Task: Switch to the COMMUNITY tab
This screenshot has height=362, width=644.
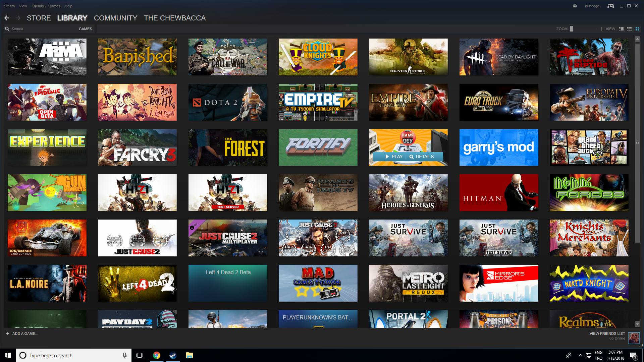Action: click(116, 18)
